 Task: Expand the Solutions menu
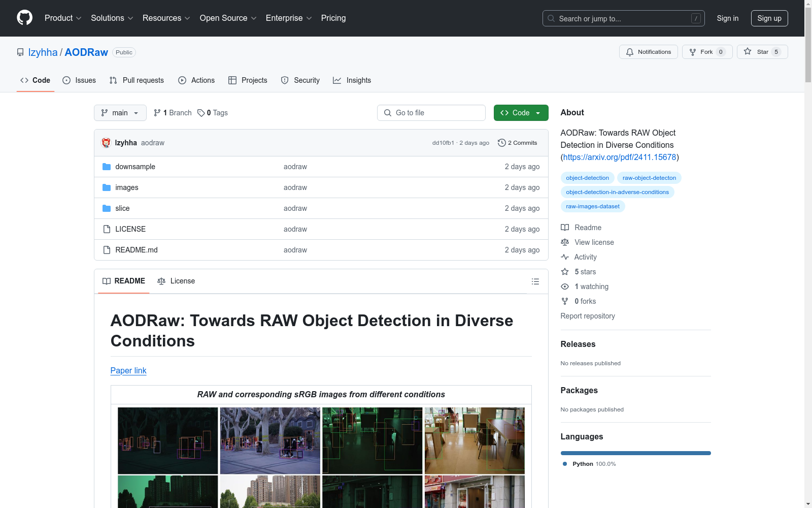(x=112, y=18)
